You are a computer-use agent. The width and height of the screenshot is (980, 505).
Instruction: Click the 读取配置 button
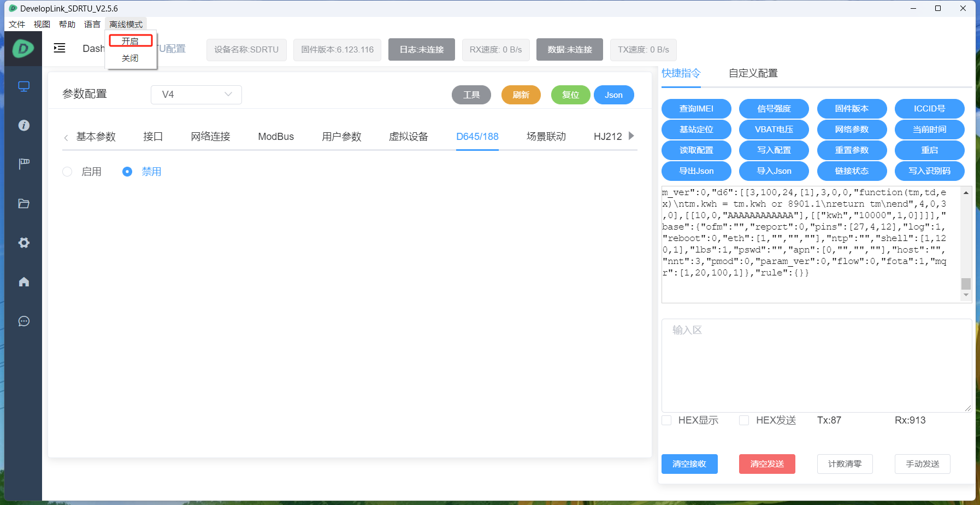pos(696,150)
